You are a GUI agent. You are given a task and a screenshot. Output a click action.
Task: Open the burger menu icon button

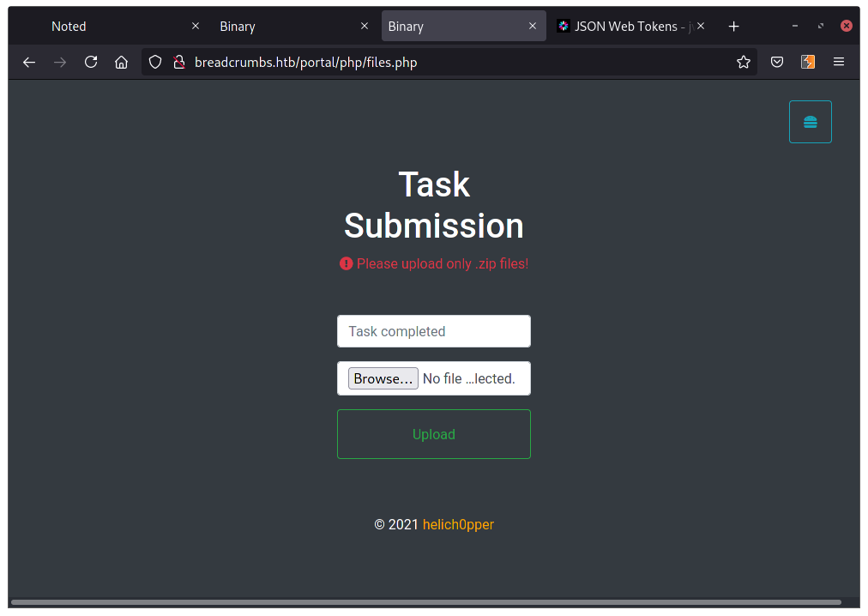(810, 122)
